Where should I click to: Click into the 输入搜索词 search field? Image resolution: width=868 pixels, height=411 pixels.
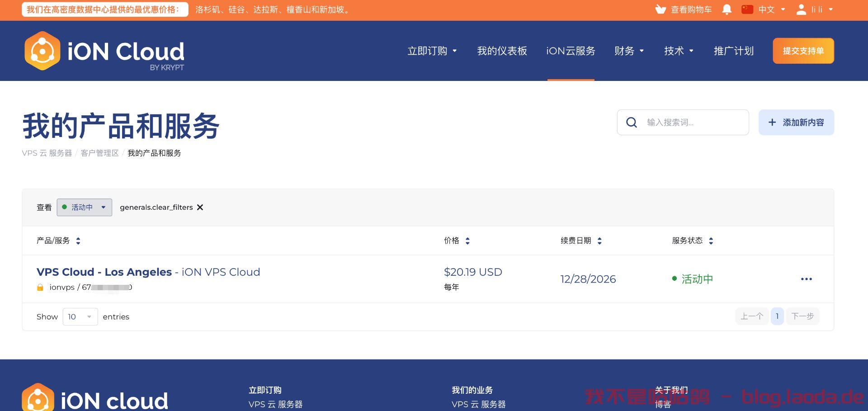(x=683, y=123)
